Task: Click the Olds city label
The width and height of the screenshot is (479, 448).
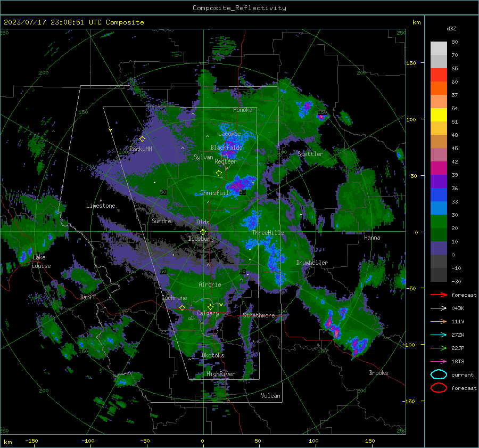Action: [x=203, y=222]
